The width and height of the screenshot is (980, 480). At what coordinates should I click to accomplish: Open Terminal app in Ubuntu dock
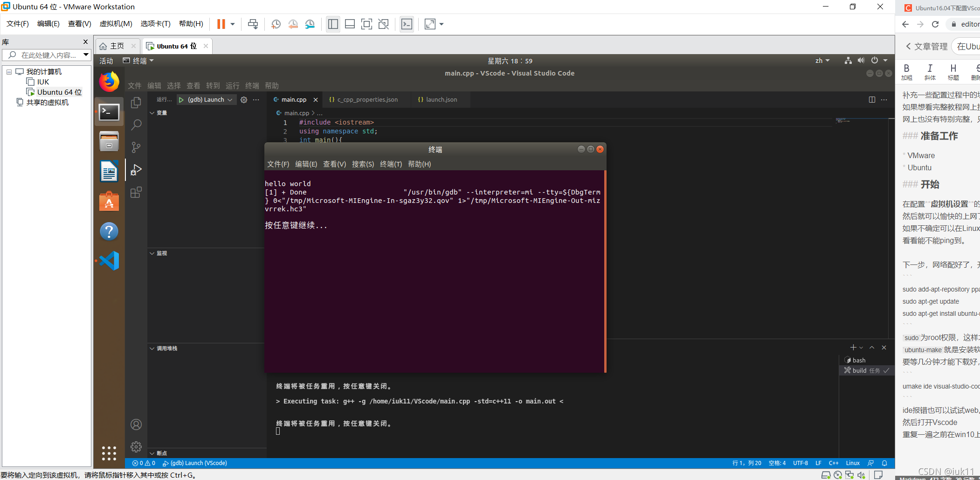click(x=109, y=112)
